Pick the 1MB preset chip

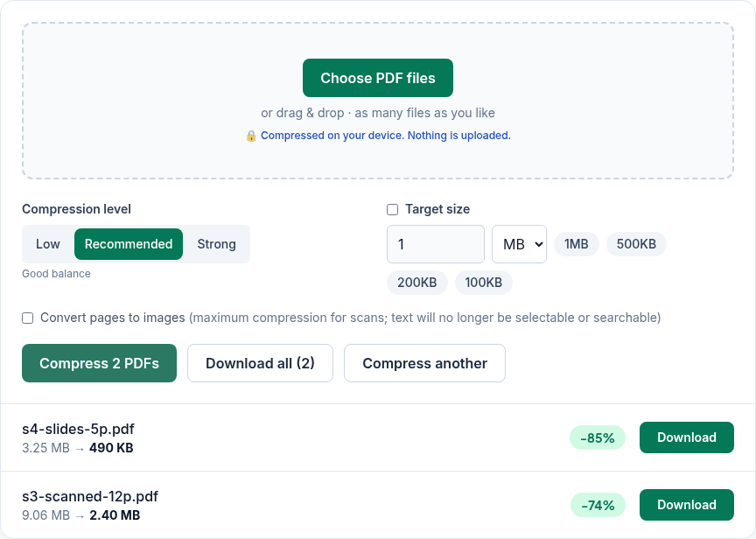click(x=576, y=244)
